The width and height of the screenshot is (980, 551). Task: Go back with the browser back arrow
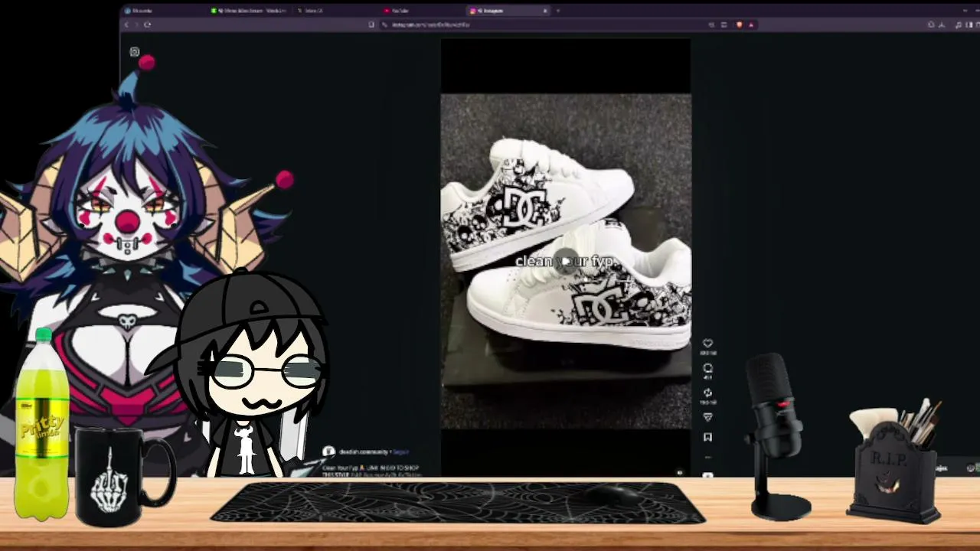pyautogui.click(x=127, y=24)
